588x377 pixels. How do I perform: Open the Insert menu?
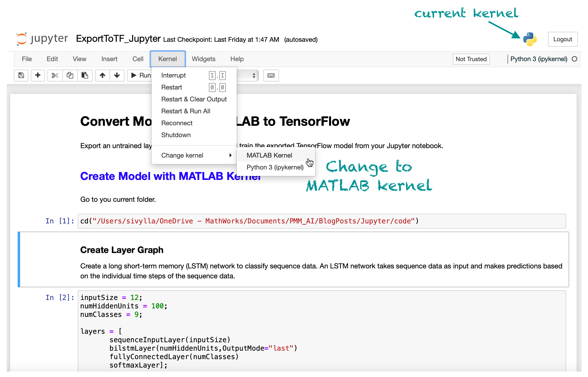tap(109, 59)
